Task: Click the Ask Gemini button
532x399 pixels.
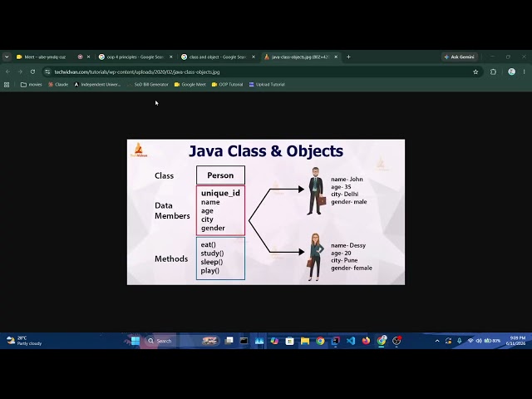Action: click(x=460, y=57)
